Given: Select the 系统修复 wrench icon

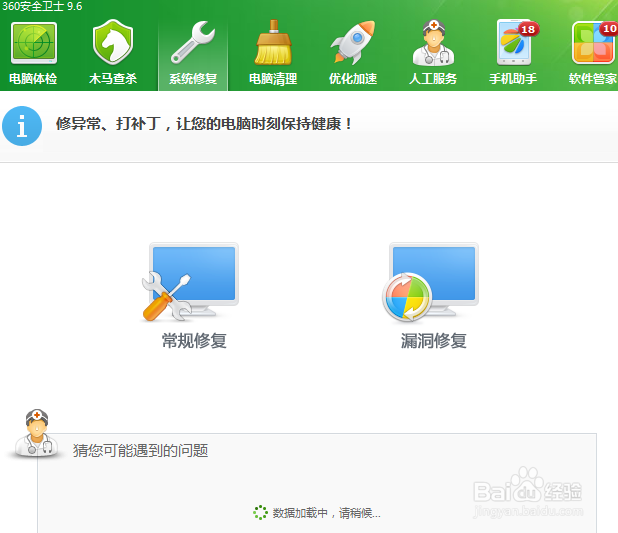Looking at the screenshot, I should (x=193, y=42).
